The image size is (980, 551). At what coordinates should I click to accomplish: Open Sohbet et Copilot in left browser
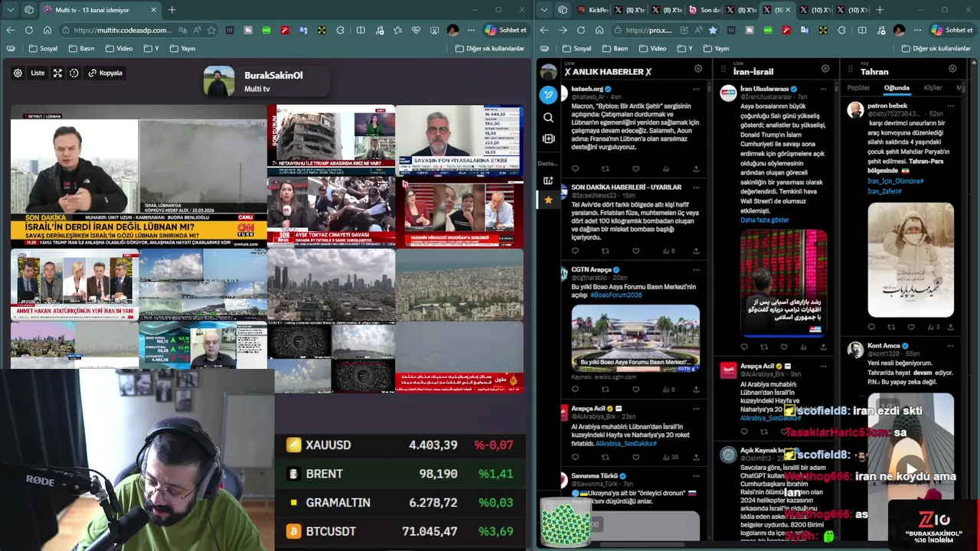pyautogui.click(x=505, y=30)
